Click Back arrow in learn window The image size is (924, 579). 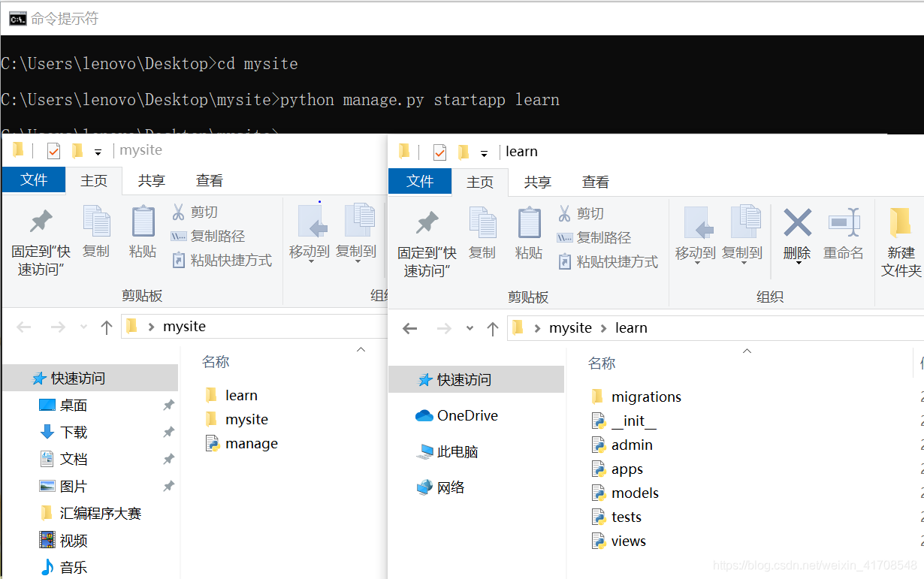tap(410, 328)
